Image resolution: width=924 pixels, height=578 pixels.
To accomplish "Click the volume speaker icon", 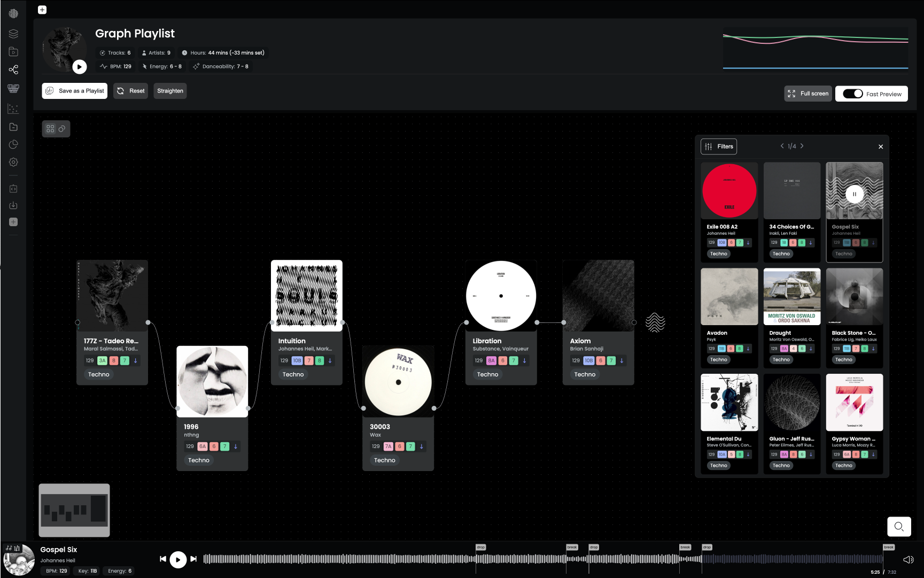I will click(x=908, y=560).
